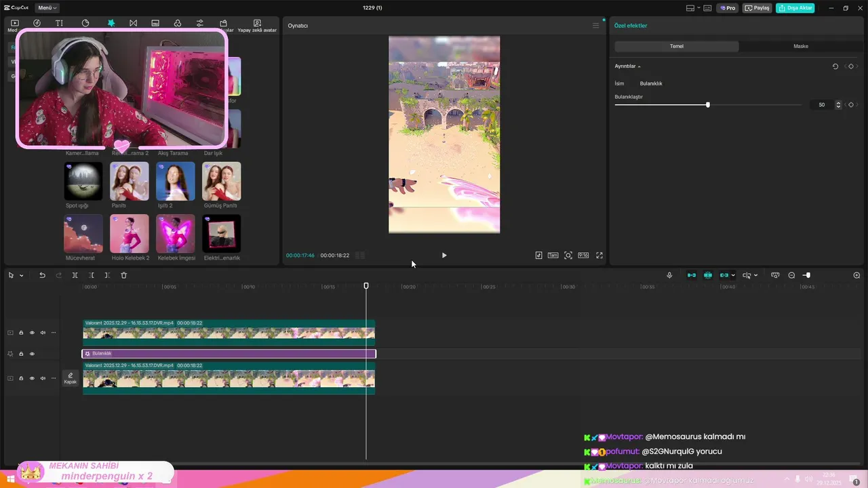Image resolution: width=868 pixels, height=488 pixels.
Task: Click the player zoom magnifier icon
Action: point(568,256)
